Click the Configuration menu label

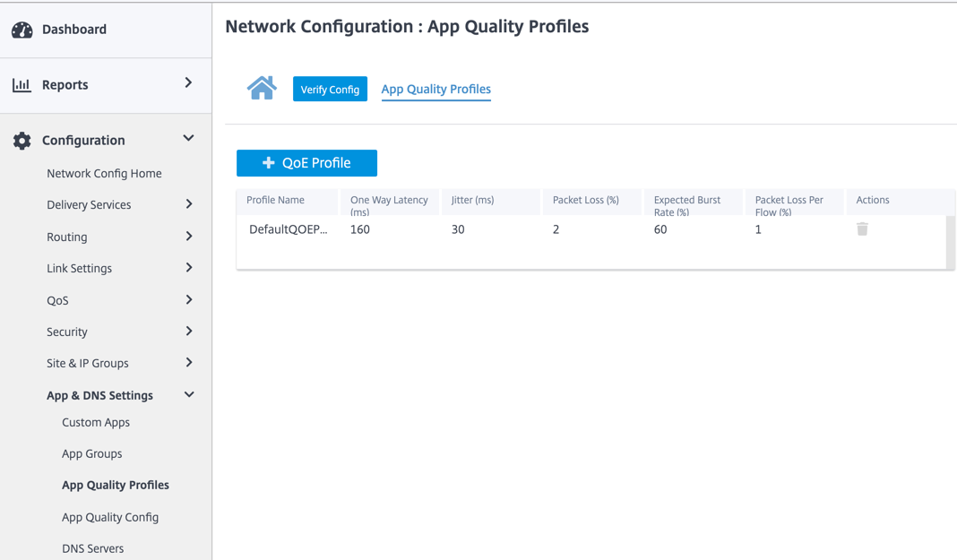pyautogui.click(x=83, y=141)
